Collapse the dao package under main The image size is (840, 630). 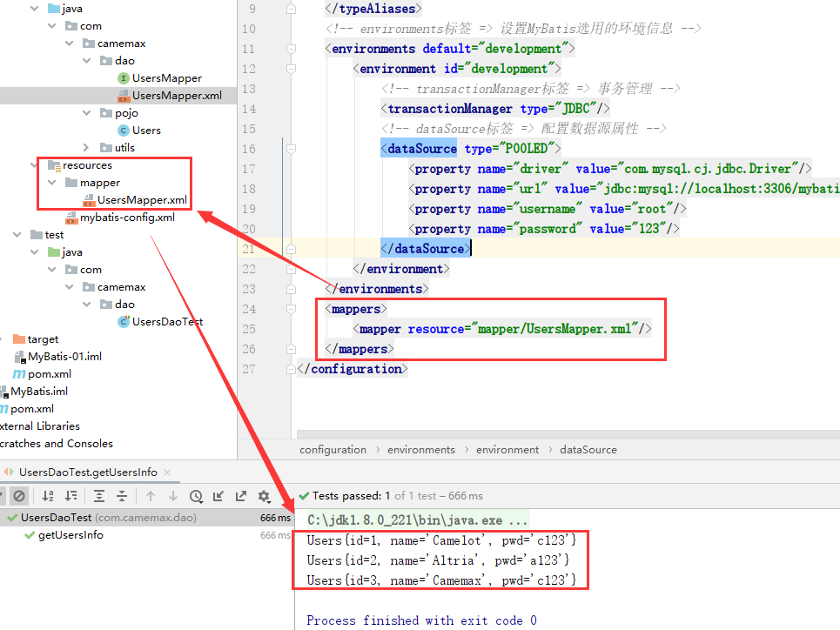point(87,61)
